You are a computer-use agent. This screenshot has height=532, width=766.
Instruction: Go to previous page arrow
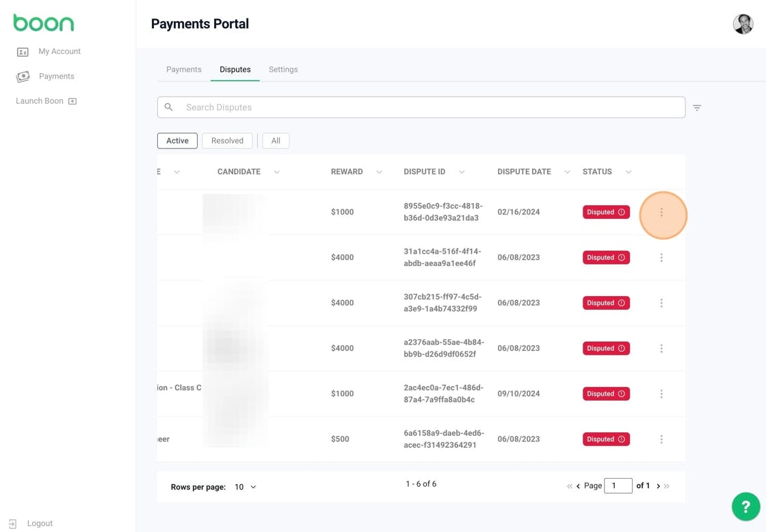click(579, 486)
